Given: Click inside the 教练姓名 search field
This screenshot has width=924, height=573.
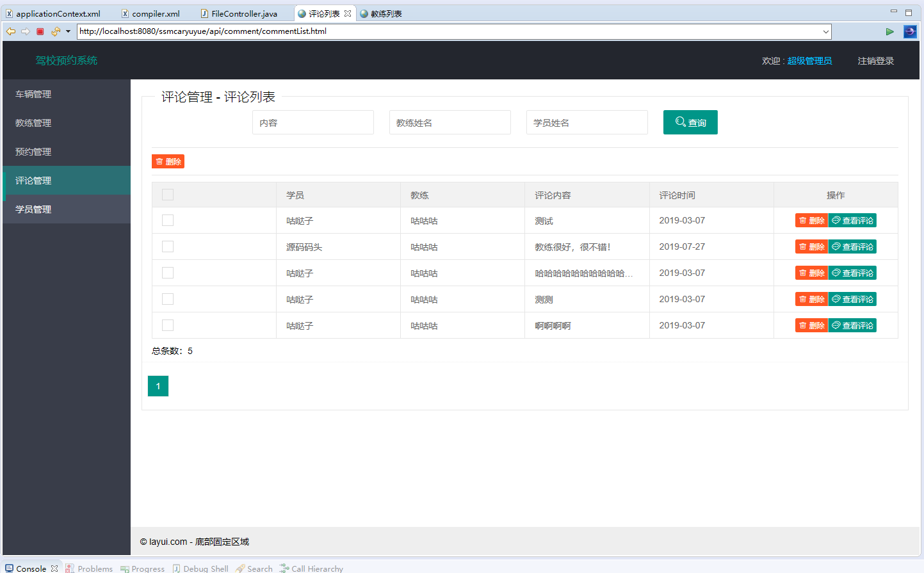Looking at the screenshot, I should tap(450, 122).
